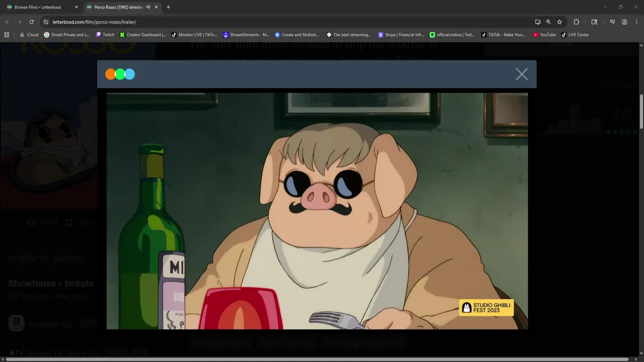Open the Monitor LIVE TikTok bookmark
644x362 pixels.
coord(194,35)
